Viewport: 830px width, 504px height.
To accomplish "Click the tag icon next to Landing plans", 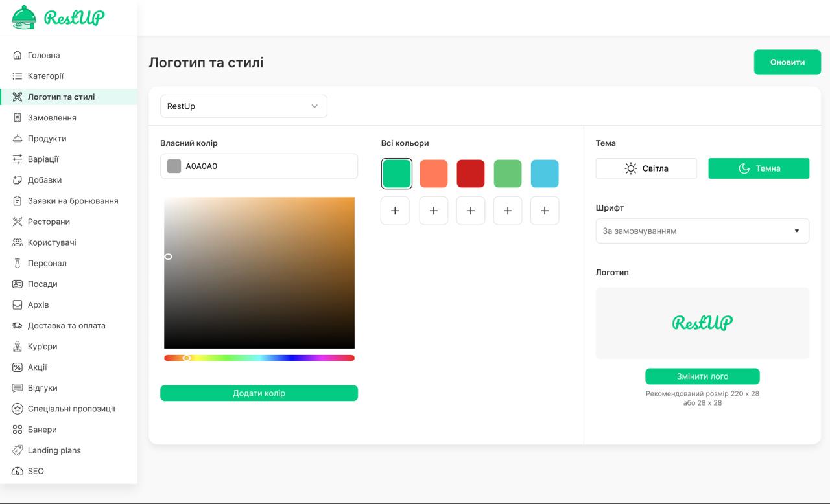I will (18, 450).
